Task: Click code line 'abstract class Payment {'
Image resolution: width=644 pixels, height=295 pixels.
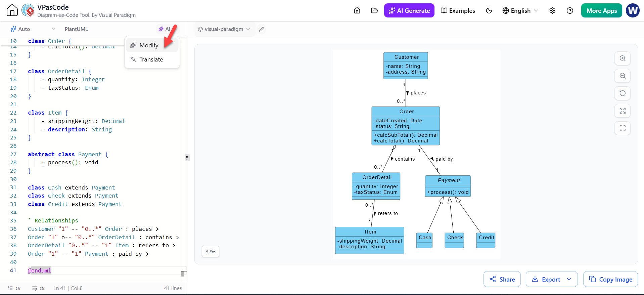Action: pyautogui.click(x=68, y=154)
